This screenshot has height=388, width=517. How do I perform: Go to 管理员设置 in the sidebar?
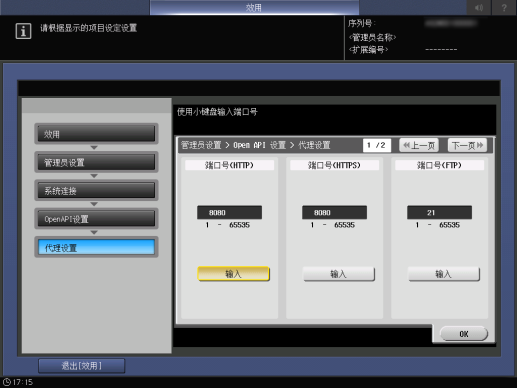(96, 162)
